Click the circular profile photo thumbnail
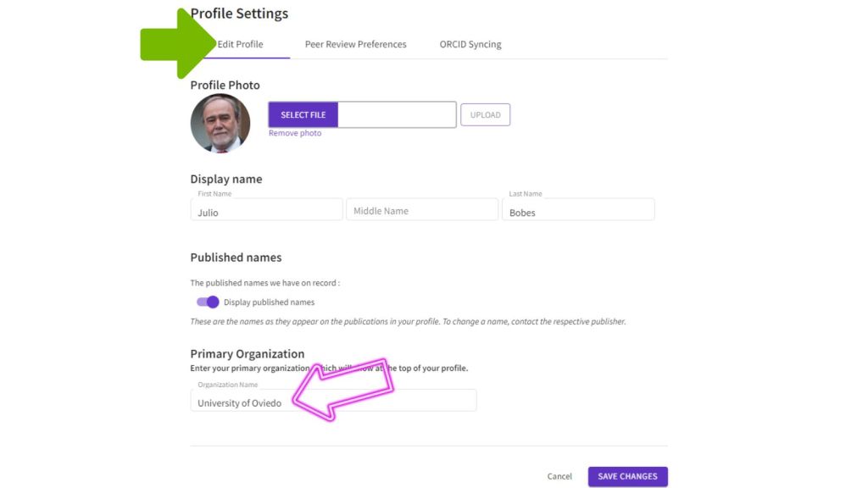The width and height of the screenshot is (868, 488). [220, 123]
